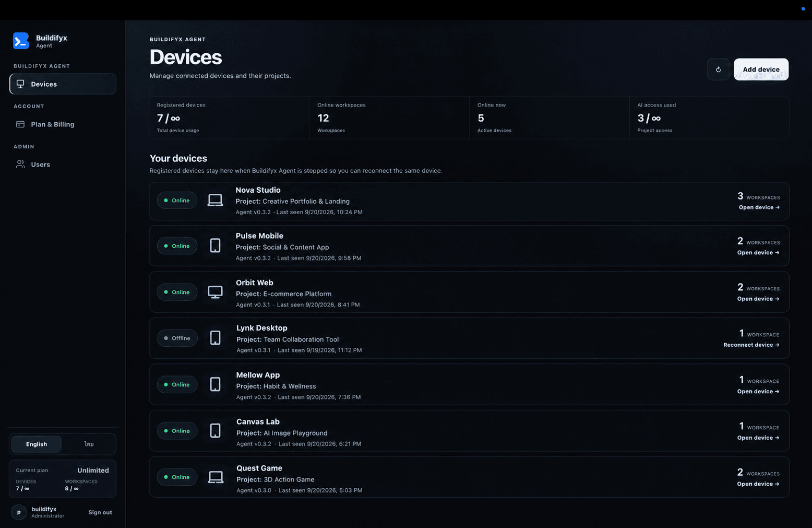Image resolution: width=812 pixels, height=528 pixels.
Task: Open Plan & Billing in sidebar
Action: coord(63,124)
